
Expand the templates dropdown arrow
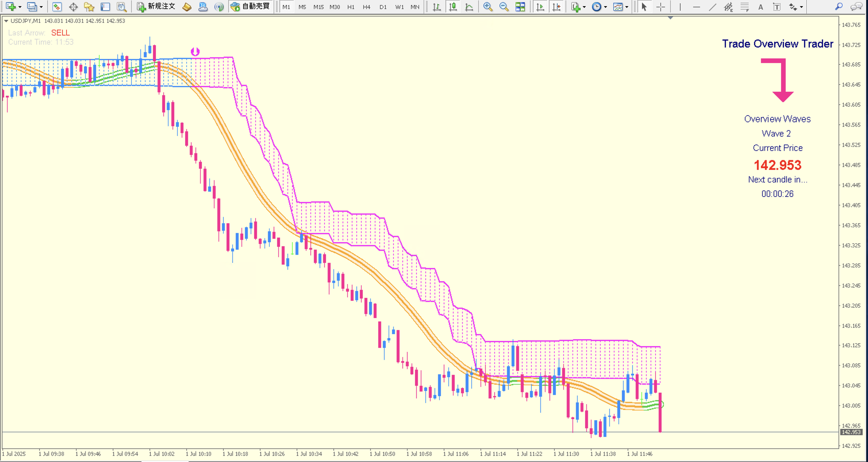tap(627, 7)
